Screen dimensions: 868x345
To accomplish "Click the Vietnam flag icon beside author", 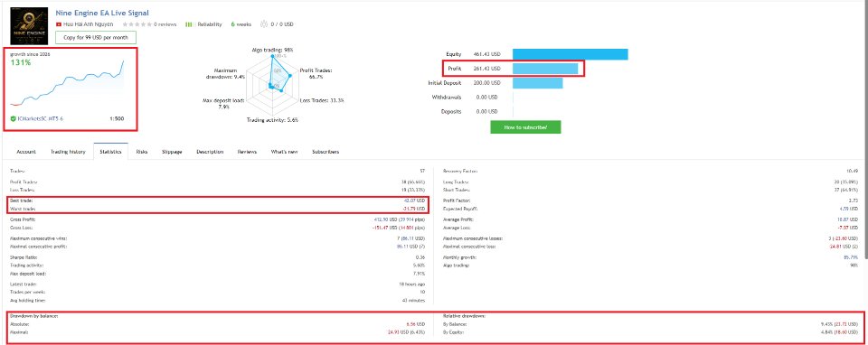I will point(58,24).
